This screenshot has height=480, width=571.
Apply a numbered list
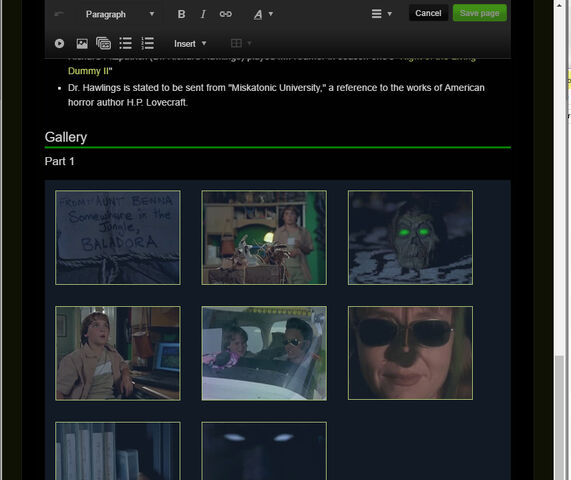coord(147,43)
